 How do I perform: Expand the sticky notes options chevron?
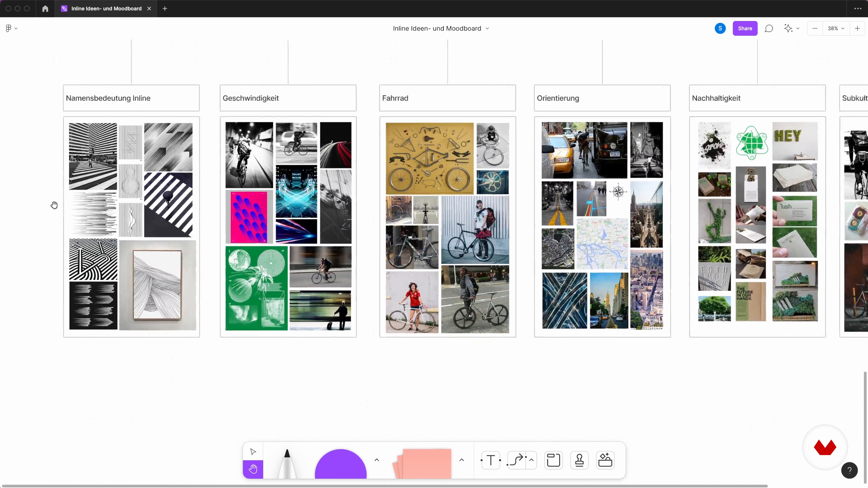tap(462, 460)
